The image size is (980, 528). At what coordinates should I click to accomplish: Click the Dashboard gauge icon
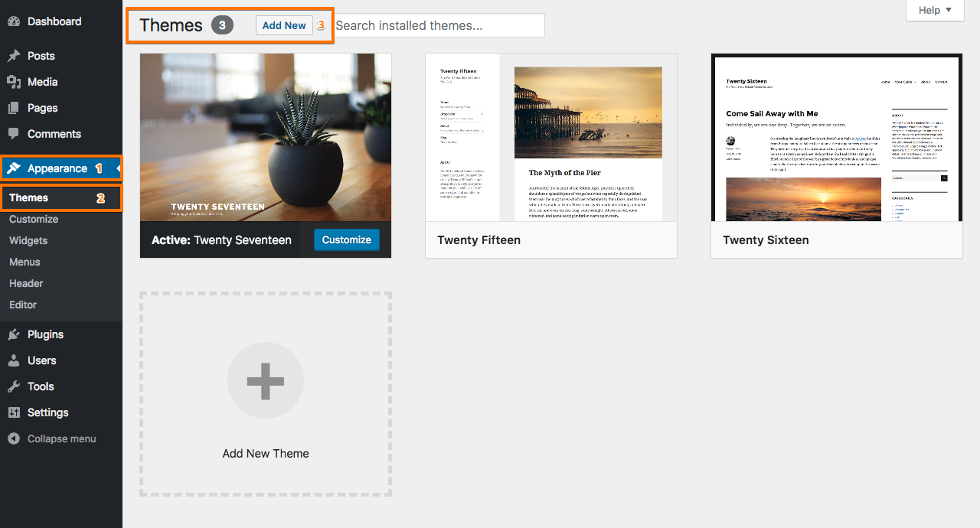pos(14,21)
